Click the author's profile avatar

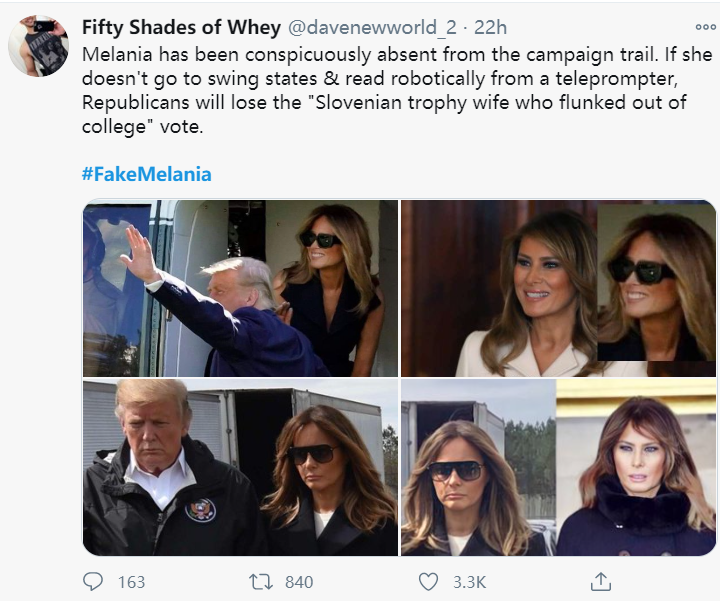(x=38, y=46)
